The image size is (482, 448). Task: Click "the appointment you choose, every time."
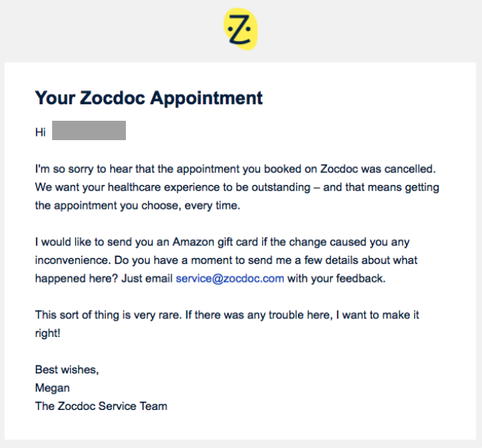(x=137, y=206)
